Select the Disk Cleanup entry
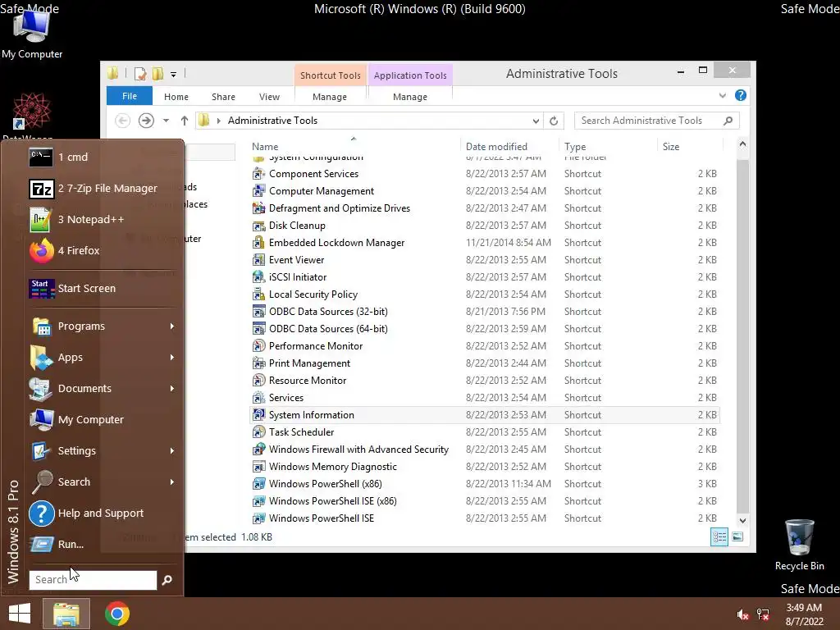This screenshot has width=840, height=630. pos(485,226)
